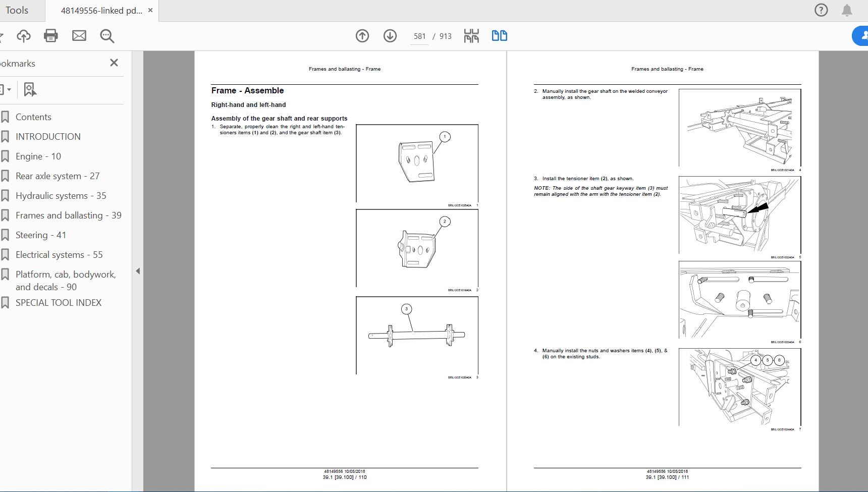Open SPECIAL TOOL INDEX bookmark
Image resolution: width=868 pixels, height=492 pixels.
click(x=59, y=303)
